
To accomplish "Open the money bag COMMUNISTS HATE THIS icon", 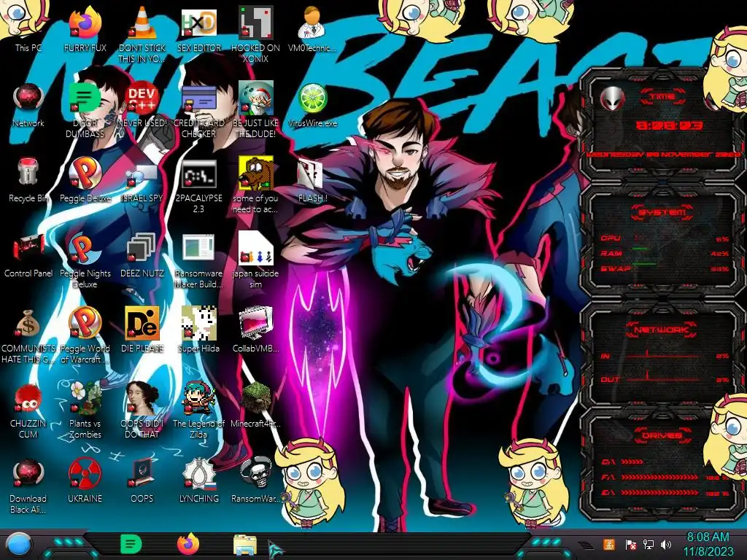I will [28, 335].
